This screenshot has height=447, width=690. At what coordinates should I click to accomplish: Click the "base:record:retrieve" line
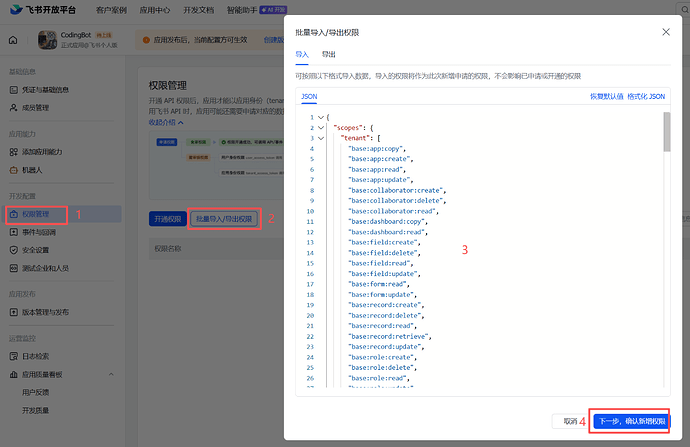click(390, 337)
